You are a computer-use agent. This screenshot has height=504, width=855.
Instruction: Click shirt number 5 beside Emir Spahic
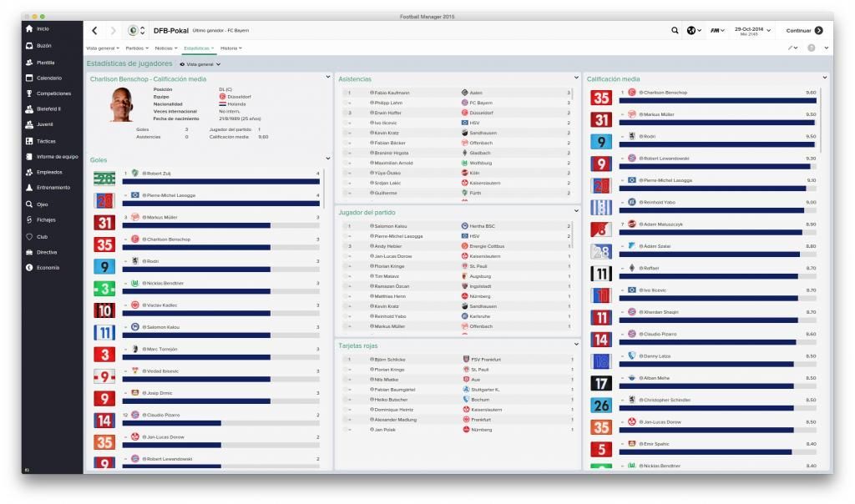[601, 449]
